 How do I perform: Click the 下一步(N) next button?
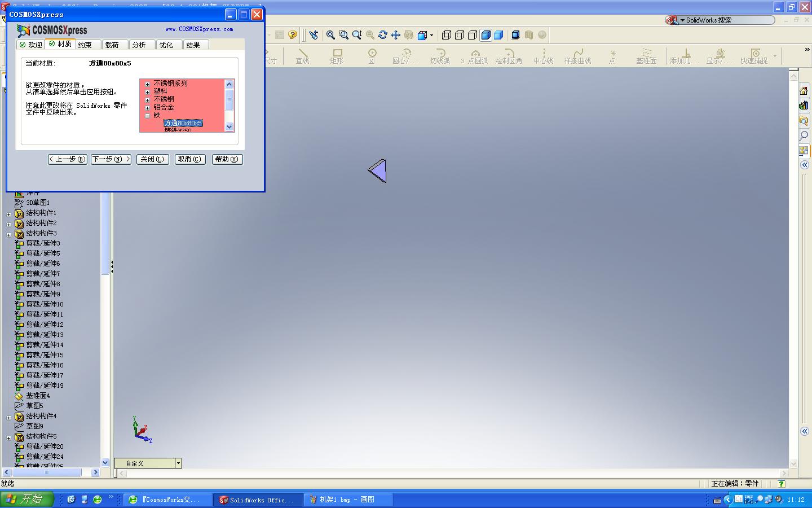click(x=111, y=159)
